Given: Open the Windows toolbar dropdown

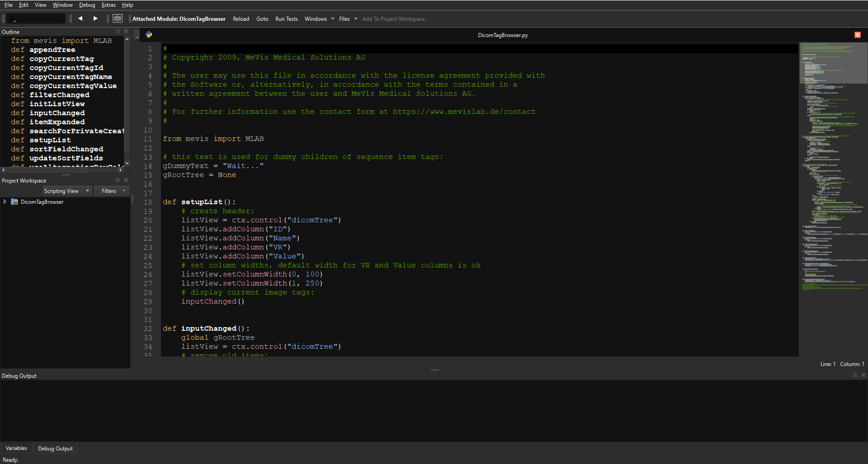Looking at the screenshot, I should point(319,19).
